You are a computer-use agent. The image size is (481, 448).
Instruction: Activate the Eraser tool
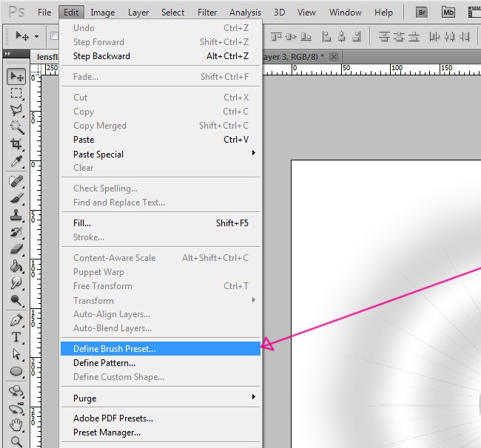point(16,249)
